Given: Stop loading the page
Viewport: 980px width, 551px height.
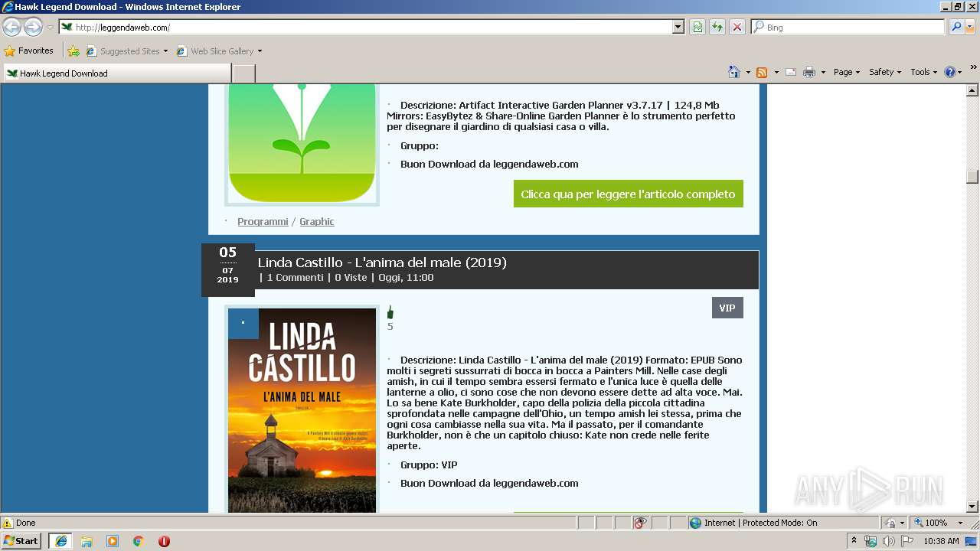Looking at the screenshot, I should pos(737,27).
